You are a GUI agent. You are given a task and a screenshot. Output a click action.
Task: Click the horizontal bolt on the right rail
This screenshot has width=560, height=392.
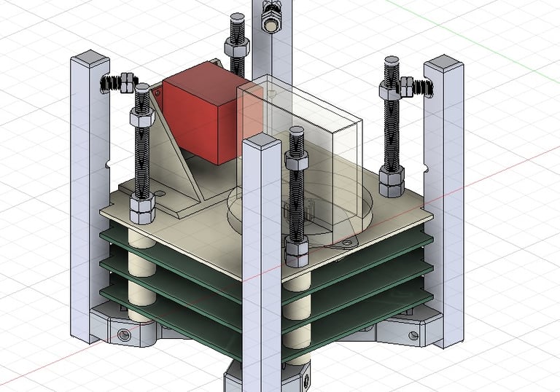point(416,87)
